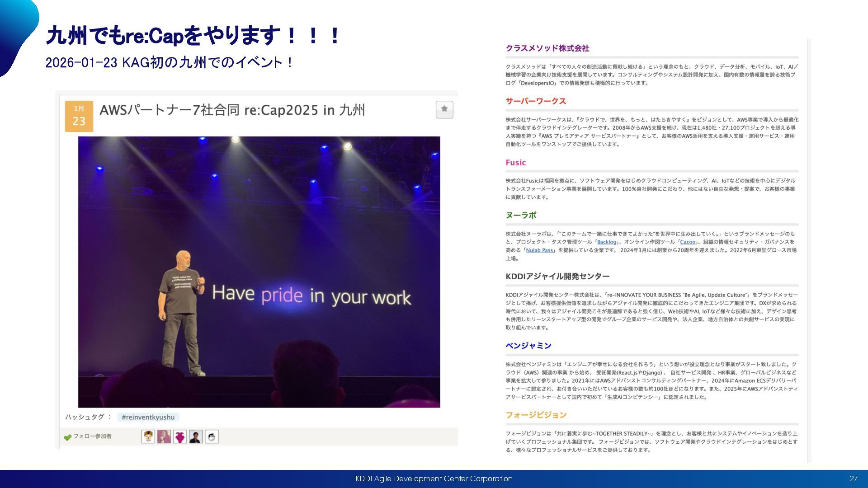Click the event title AWSパートナー7社合同 re:Cap2025
Viewport: 868px width, 488px height.
[x=232, y=110]
